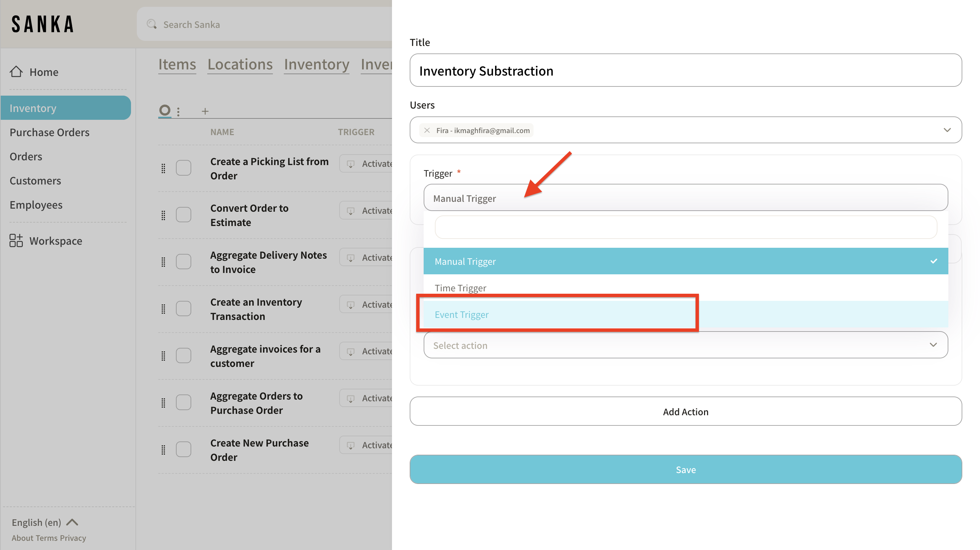Tick the Aggregate invoices for a customer checkbox
The height and width of the screenshot is (550, 980).
183,356
